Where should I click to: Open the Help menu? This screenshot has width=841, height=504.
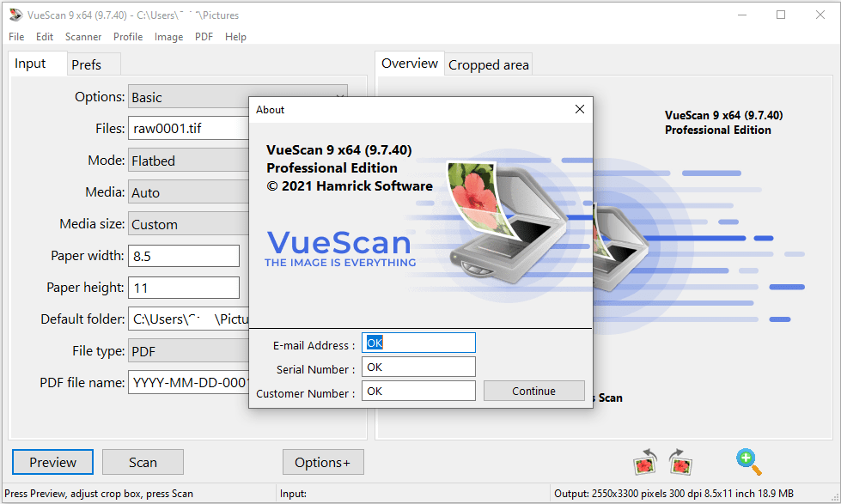pyautogui.click(x=235, y=36)
